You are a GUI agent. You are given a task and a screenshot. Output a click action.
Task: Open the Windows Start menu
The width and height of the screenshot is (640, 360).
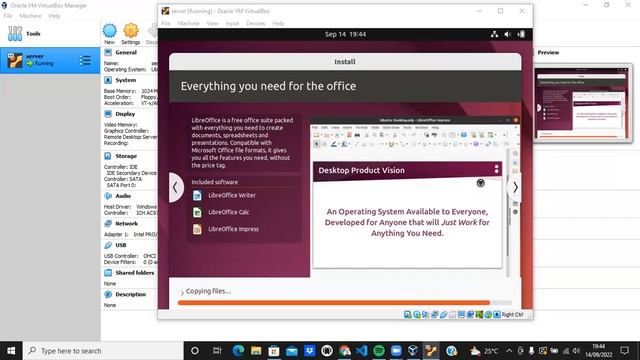point(11,351)
